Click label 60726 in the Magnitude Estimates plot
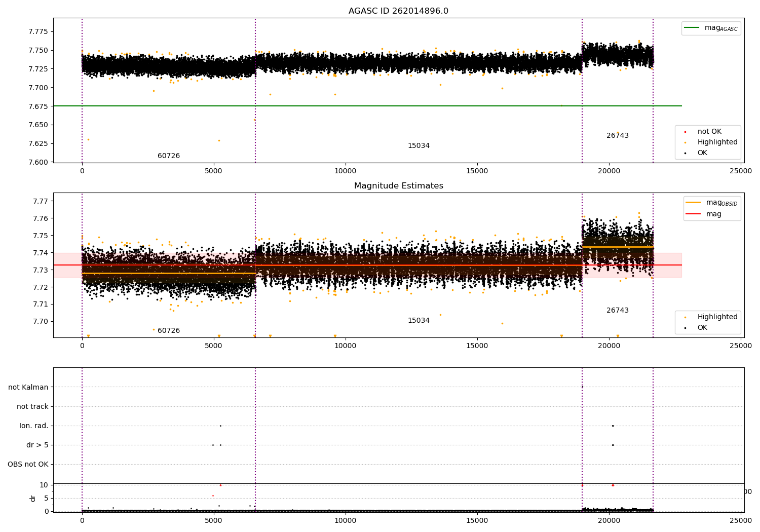The height and width of the screenshot is (532, 760). point(169,331)
